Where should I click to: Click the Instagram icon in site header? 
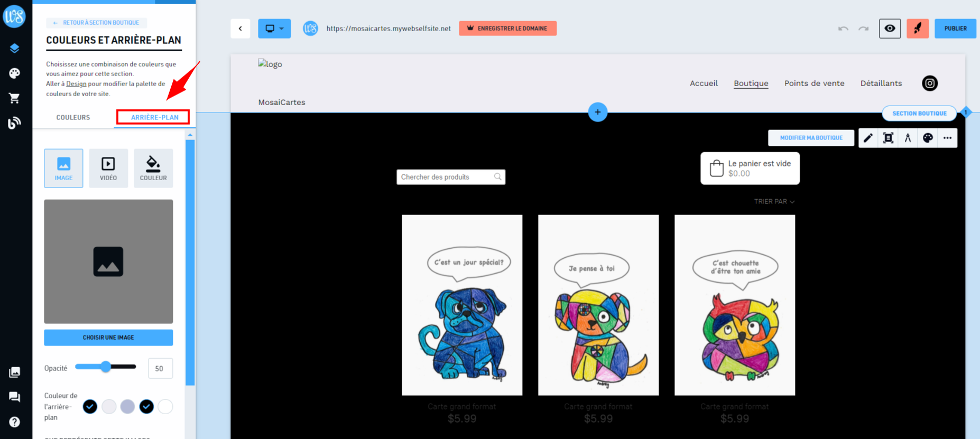930,83
